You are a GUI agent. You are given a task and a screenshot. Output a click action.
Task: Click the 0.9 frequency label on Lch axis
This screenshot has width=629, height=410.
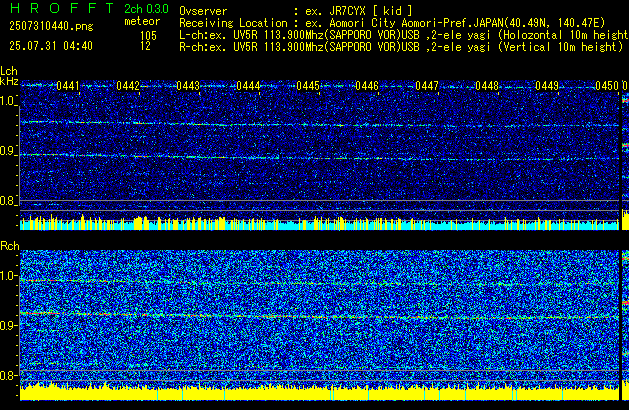tap(8, 151)
